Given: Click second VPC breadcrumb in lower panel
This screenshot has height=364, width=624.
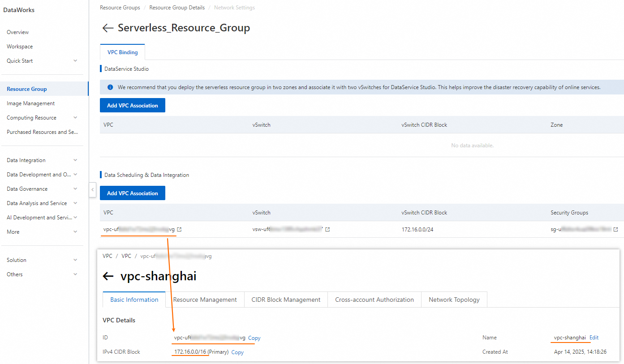Looking at the screenshot, I should (126, 256).
